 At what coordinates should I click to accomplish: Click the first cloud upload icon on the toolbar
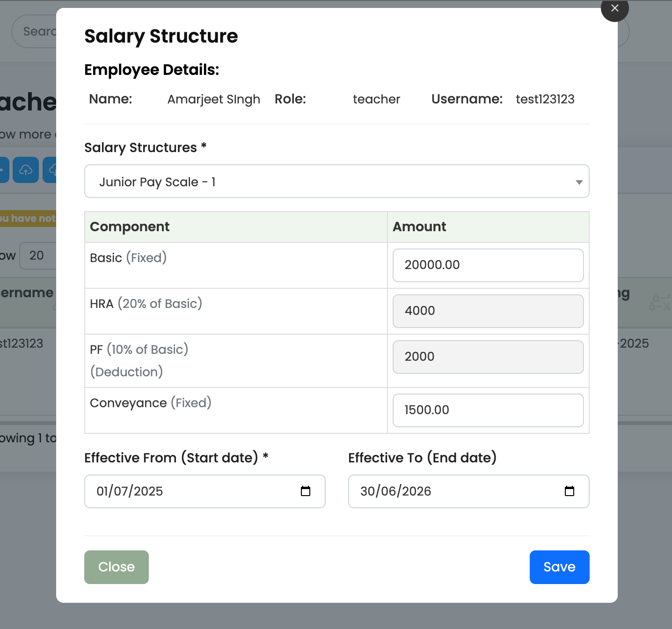tap(26, 170)
